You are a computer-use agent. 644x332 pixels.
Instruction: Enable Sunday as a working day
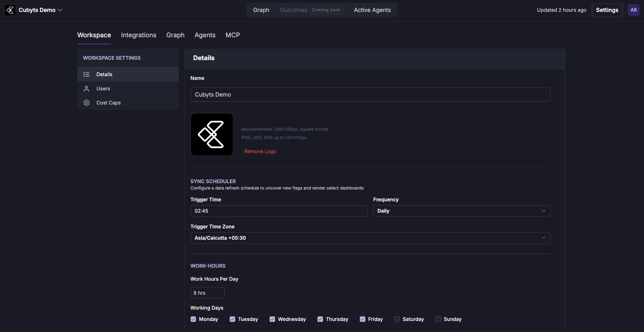(438, 319)
